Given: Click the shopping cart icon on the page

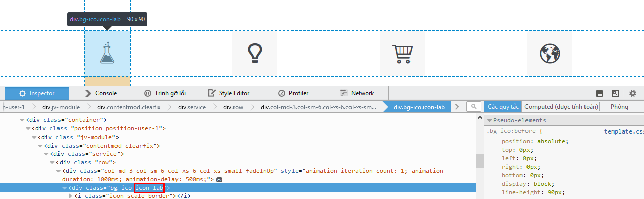Looking at the screenshot, I should point(402,53).
